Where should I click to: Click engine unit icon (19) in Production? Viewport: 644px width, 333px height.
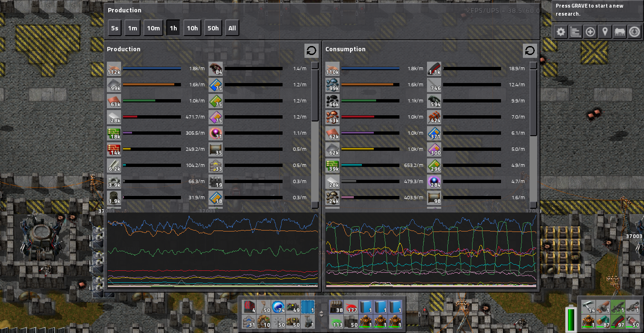pyautogui.click(x=216, y=182)
